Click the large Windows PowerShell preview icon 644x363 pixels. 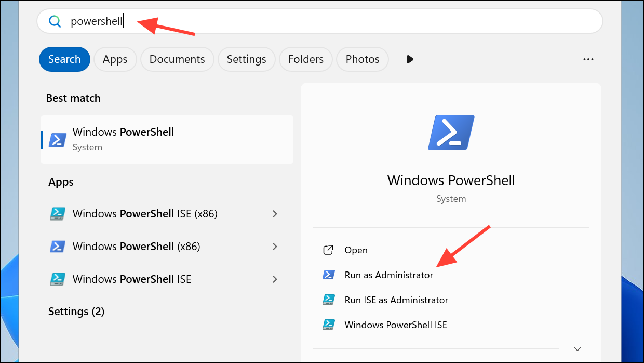point(451,133)
